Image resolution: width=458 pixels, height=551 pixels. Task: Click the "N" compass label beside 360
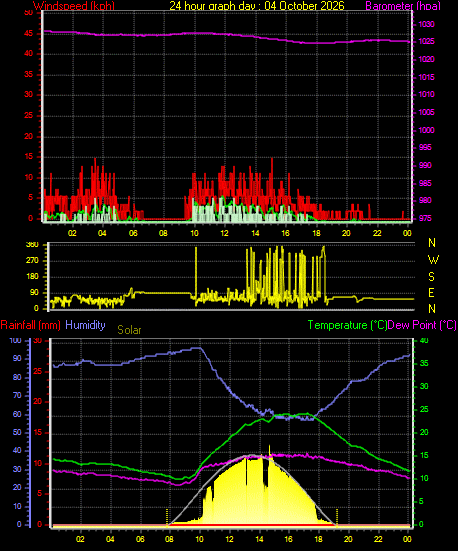point(432,243)
